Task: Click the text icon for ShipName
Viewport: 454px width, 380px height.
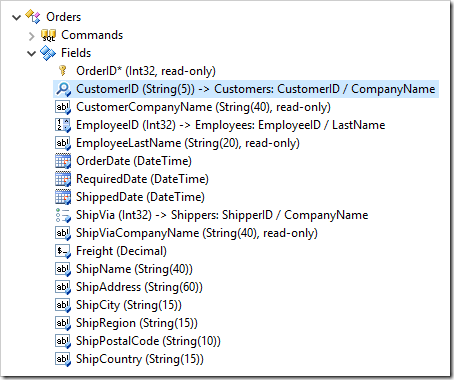Action: (63, 269)
